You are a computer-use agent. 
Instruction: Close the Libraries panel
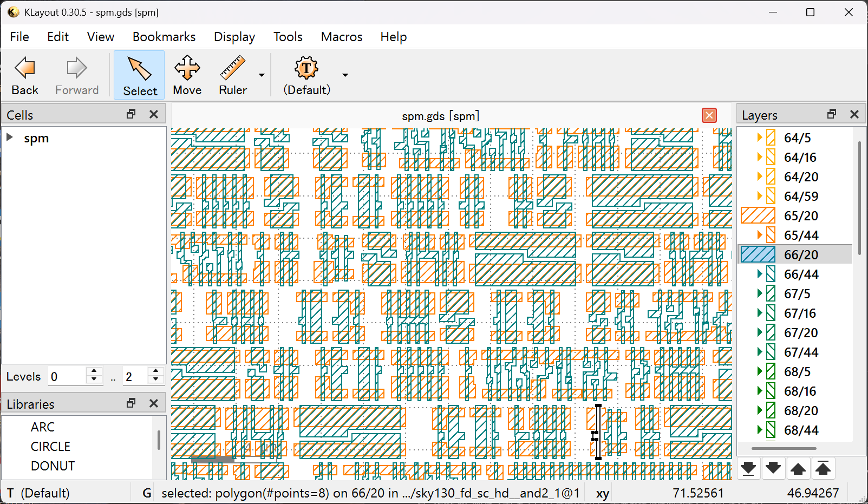[x=154, y=403]
